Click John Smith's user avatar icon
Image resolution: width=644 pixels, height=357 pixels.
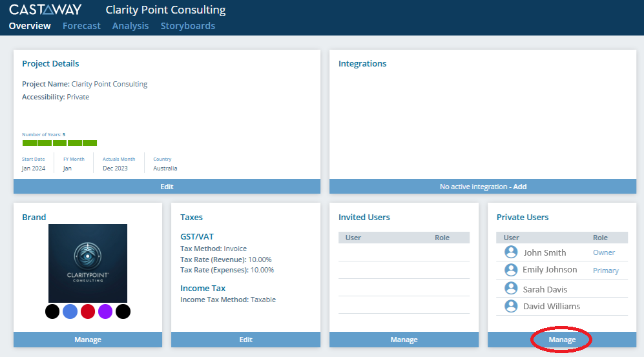(511, 252)
